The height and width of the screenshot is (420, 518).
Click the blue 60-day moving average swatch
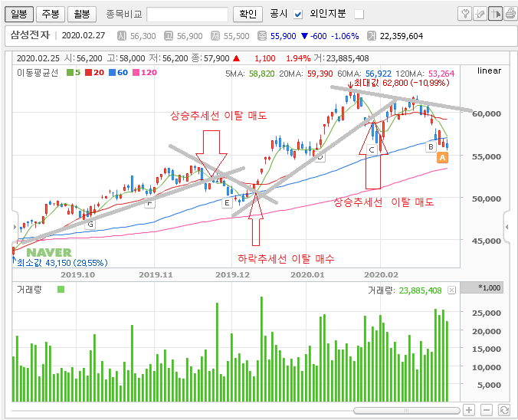[x=113, y=72]
